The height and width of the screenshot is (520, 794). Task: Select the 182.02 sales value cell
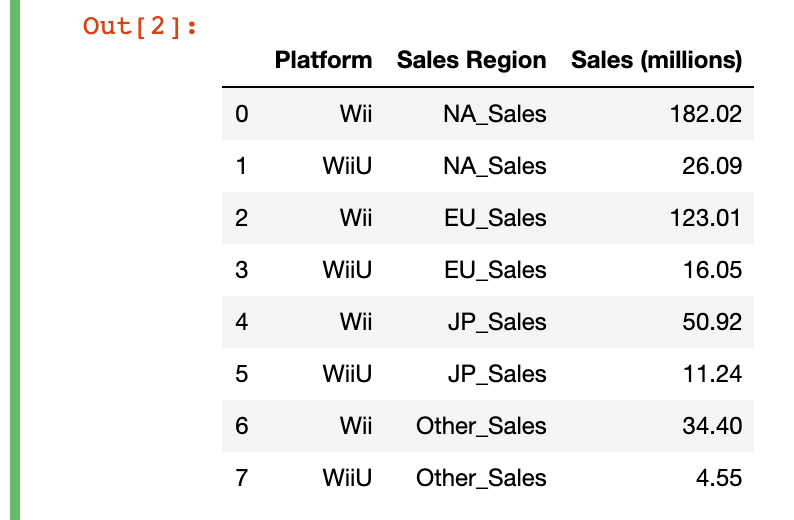coord(705,114)
